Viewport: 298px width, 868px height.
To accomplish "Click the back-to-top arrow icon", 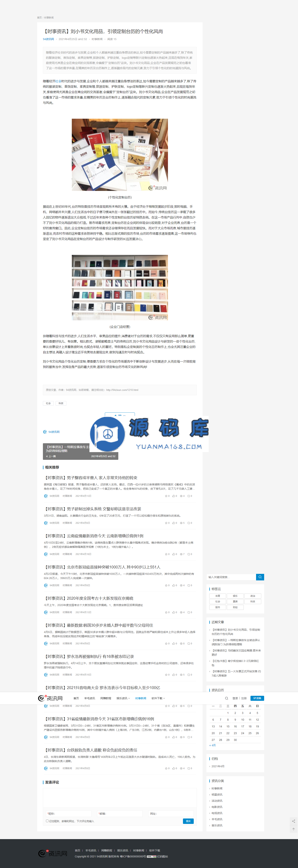I will tap(293, 829).
